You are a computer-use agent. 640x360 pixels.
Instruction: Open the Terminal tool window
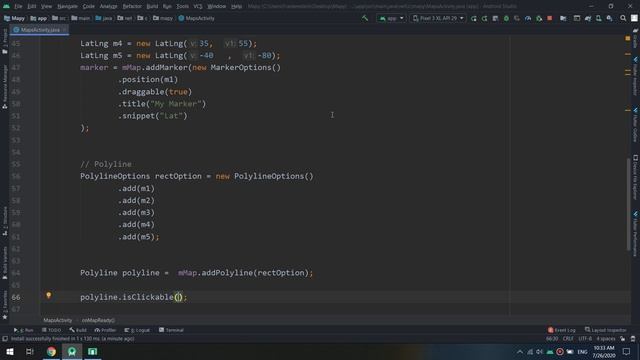(171, 330)
